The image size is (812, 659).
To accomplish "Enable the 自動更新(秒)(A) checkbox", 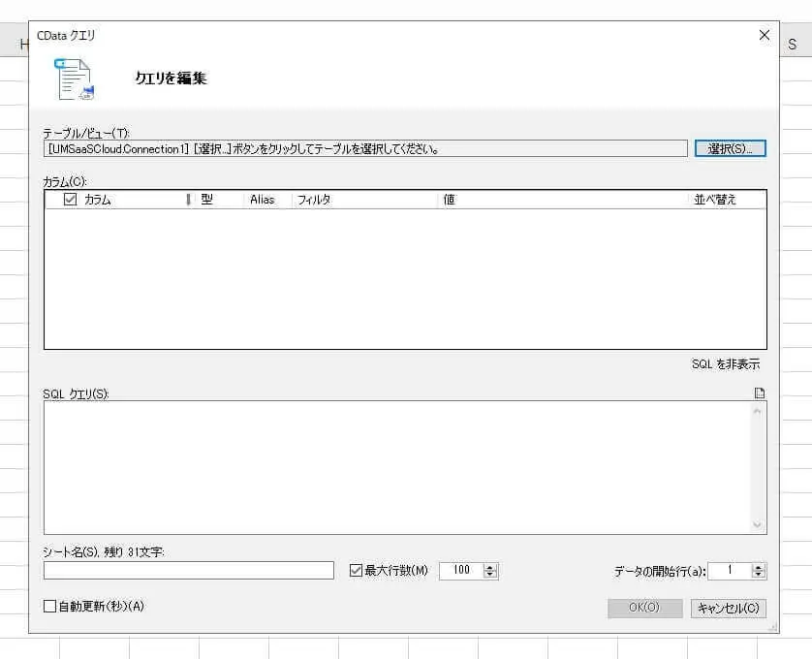I will 49,606.
